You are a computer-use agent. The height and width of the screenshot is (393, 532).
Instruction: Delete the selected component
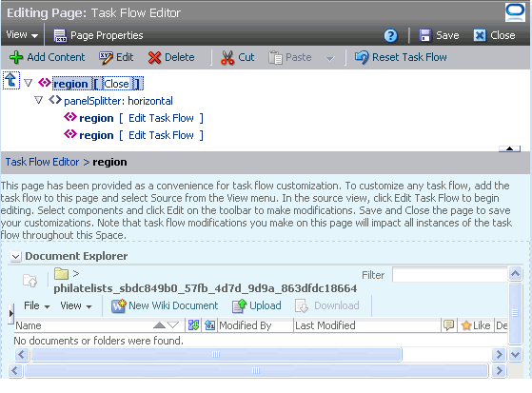point(171,57)
